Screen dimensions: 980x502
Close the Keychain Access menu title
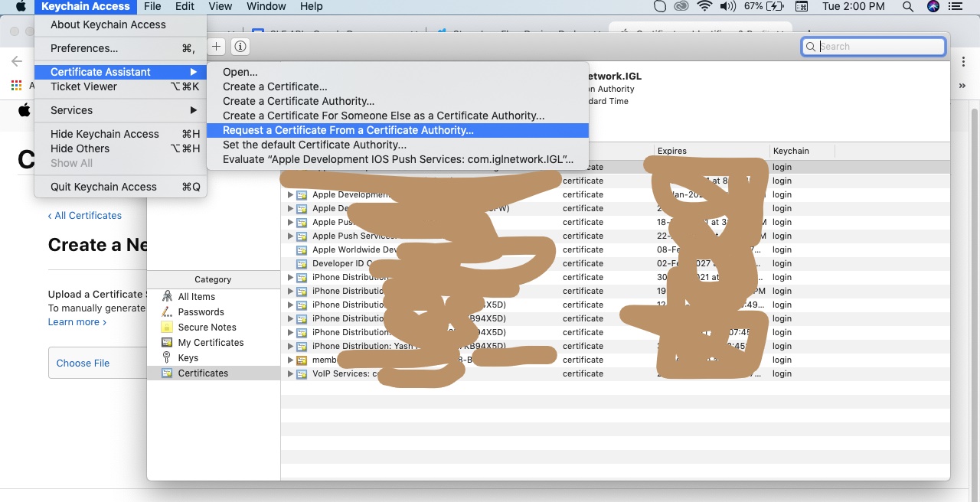pyautogui.click(x=86, y=6)
